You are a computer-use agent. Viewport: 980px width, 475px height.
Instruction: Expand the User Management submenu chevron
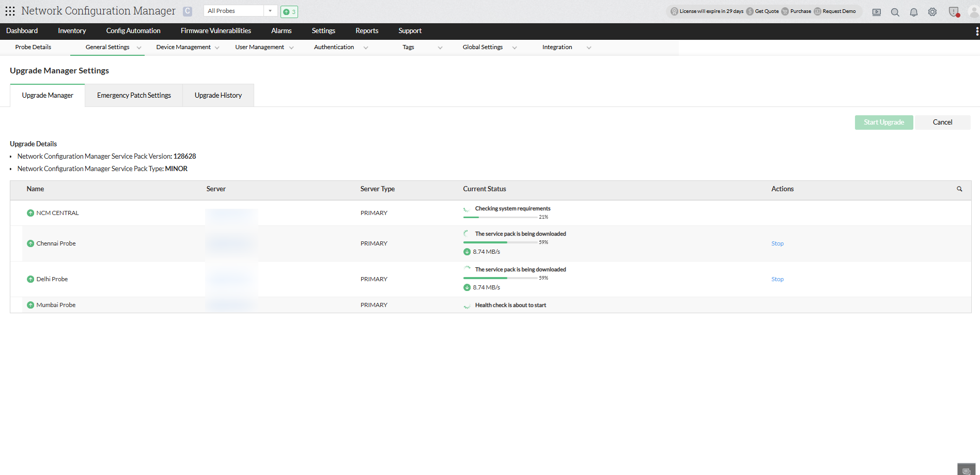(291, 48)
